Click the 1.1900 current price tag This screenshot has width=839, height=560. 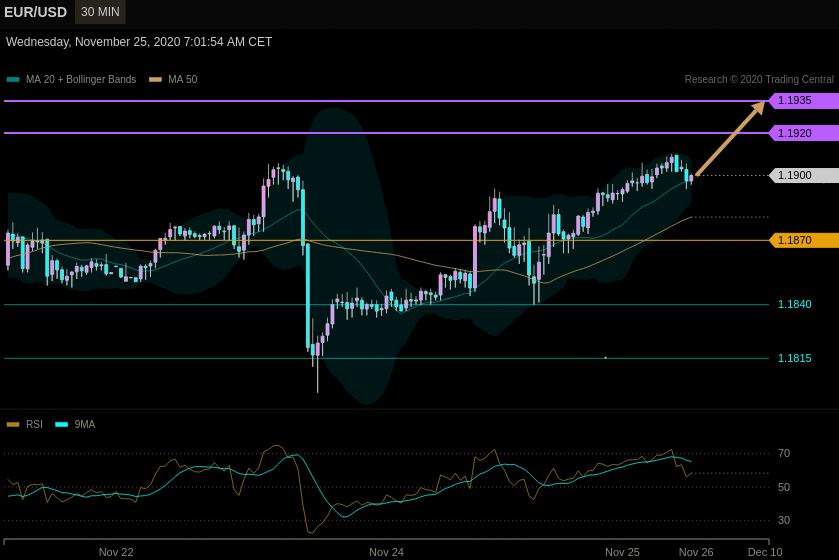(x=804, y=175)
